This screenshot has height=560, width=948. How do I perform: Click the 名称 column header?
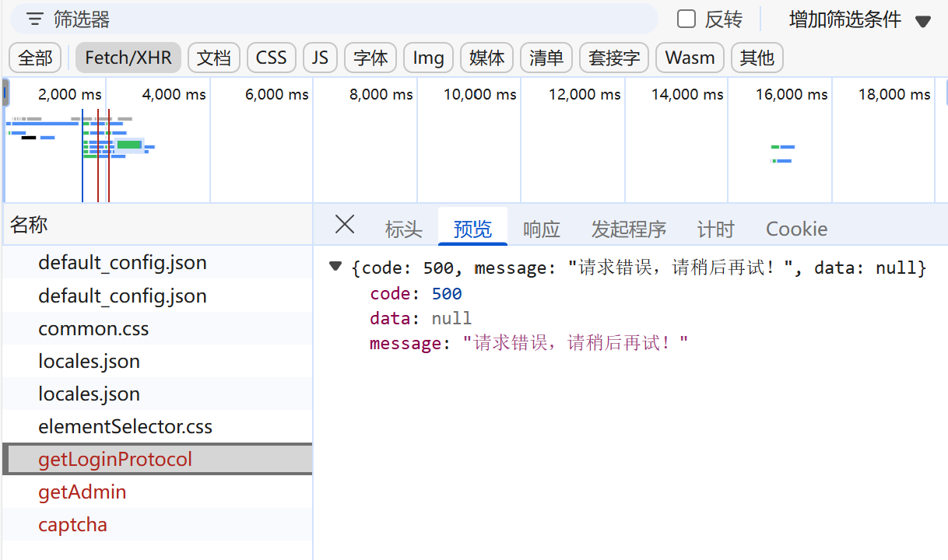click(x=29, y=225)
